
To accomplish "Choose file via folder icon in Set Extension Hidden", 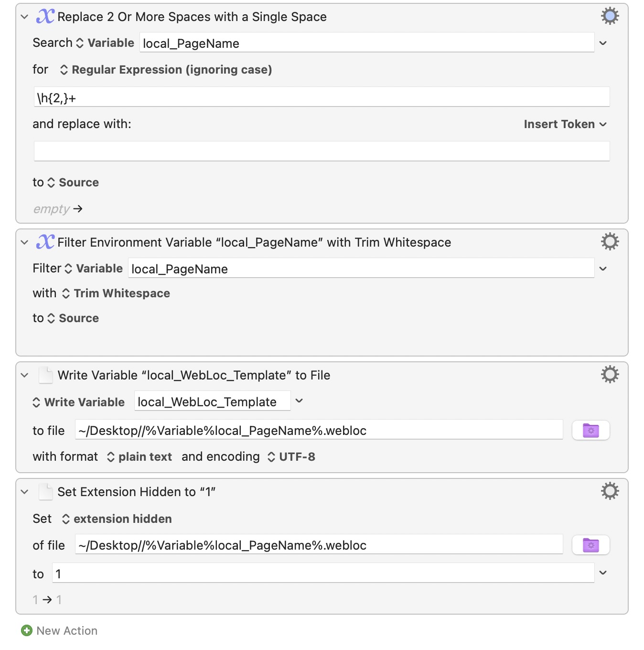I will pyautogui.click(x=590, y=545).
